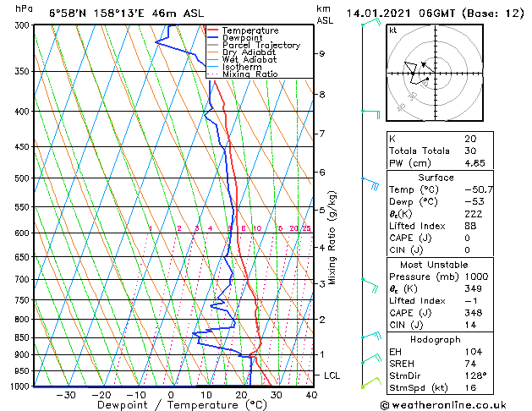532x411 pixels.
Task: Click the wind barb at 300 hPa
Action: point(371,22)
